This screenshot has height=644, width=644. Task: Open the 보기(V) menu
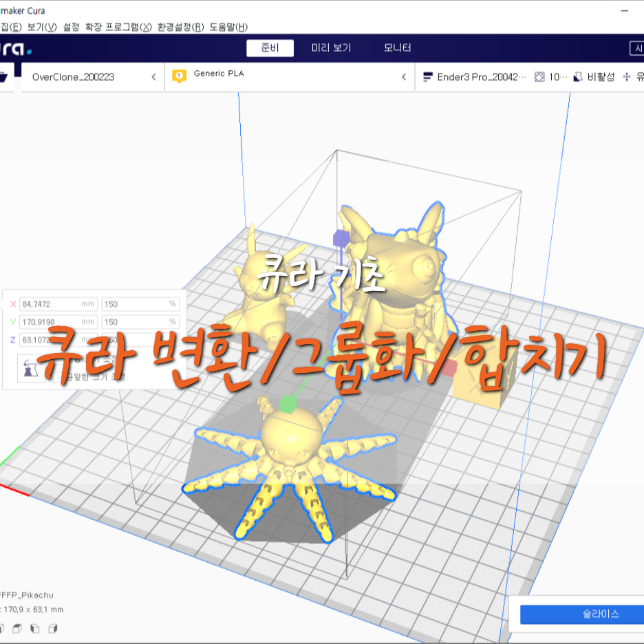pos(42,27)
